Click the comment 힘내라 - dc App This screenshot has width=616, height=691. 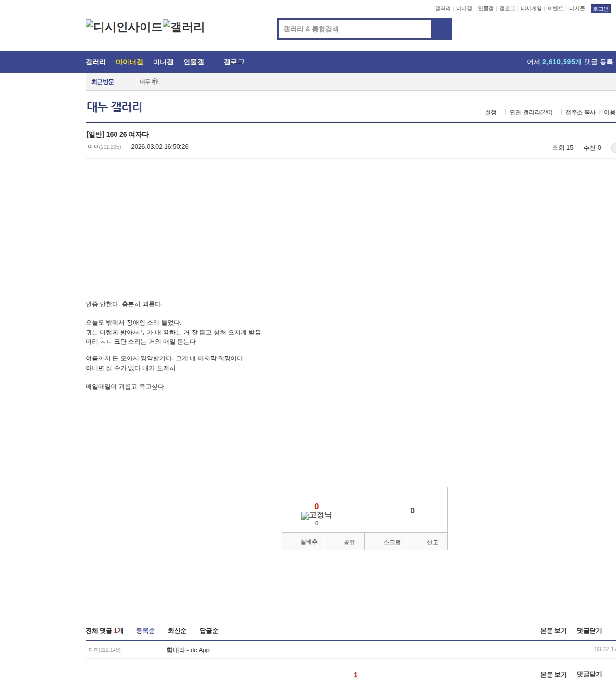click(x=188, y=650)
